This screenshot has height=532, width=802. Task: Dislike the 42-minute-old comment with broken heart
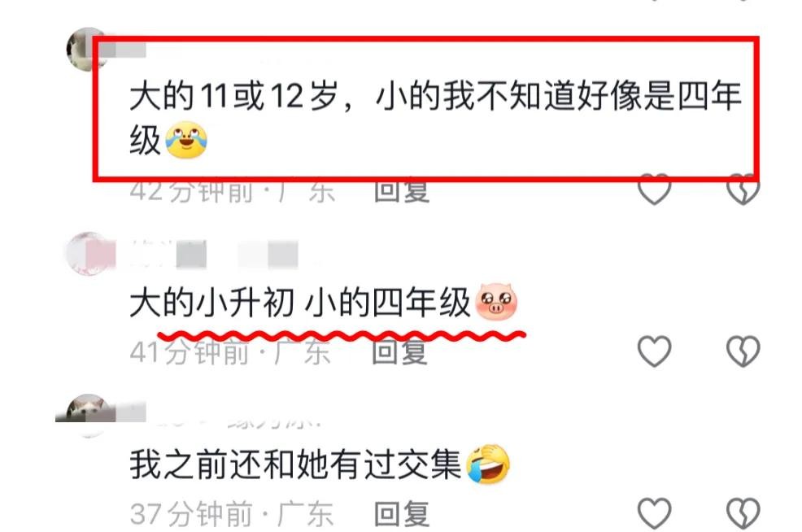(x=743, y=189)
